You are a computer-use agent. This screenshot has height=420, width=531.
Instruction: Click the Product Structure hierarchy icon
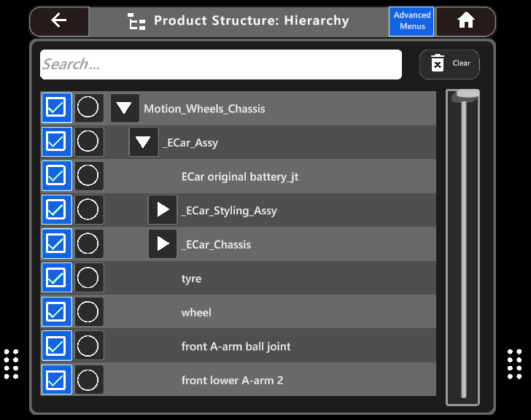pos(136,21)
